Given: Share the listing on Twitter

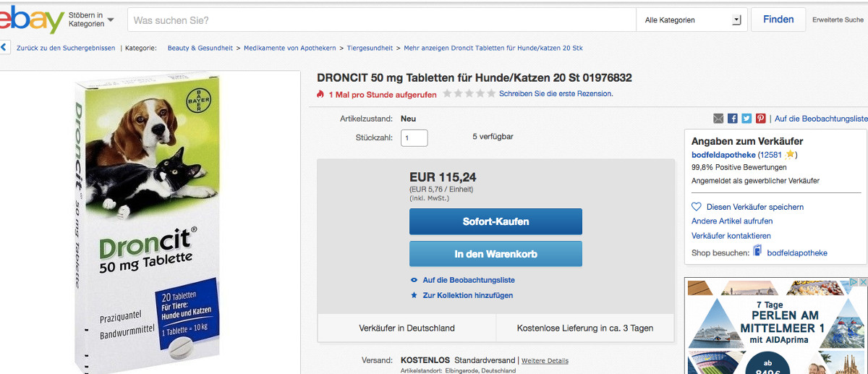Looking at the screenshot, I should [746, 119].
